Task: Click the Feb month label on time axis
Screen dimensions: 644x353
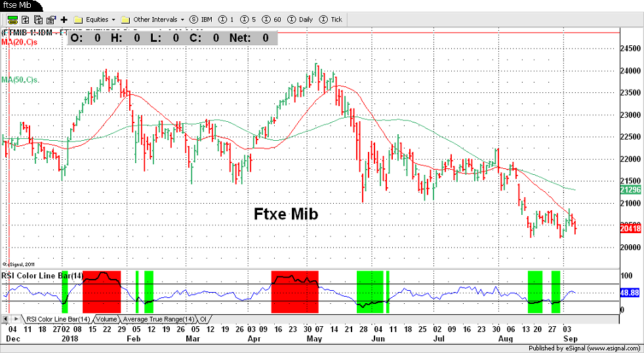Action: pos(134,339)
